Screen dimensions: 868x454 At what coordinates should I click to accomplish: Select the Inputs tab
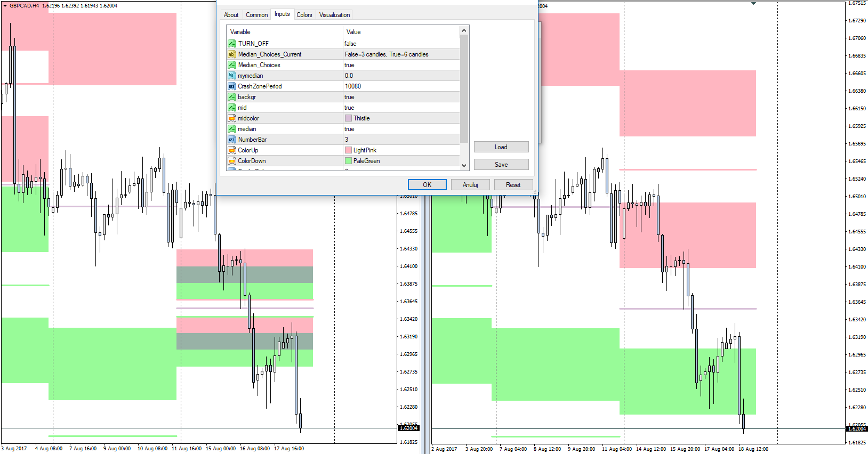[282, 14]
